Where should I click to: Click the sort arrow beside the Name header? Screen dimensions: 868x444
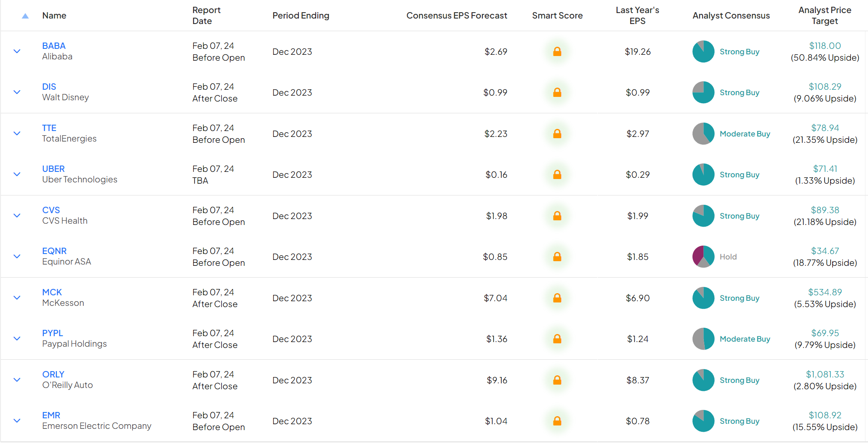pos(25,16)
